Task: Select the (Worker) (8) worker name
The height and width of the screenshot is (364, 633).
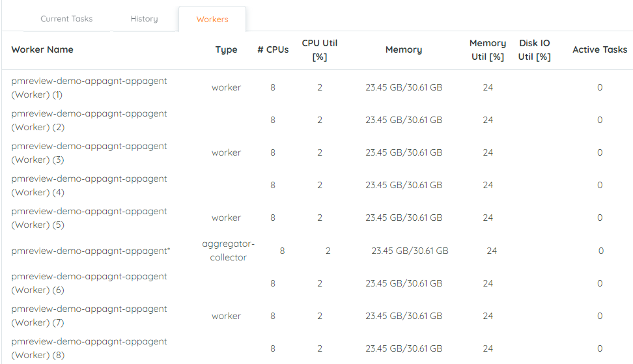Action: [89, 348]
